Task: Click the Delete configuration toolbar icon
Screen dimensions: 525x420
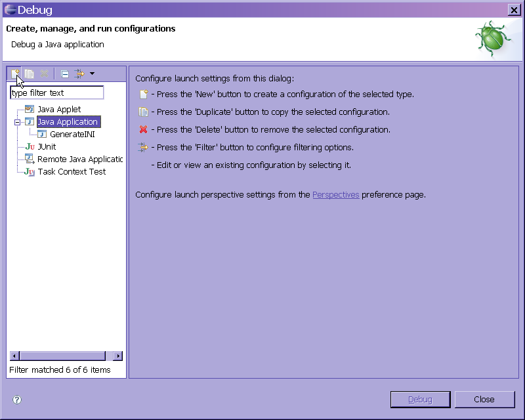Action: (x=44, y=73)
